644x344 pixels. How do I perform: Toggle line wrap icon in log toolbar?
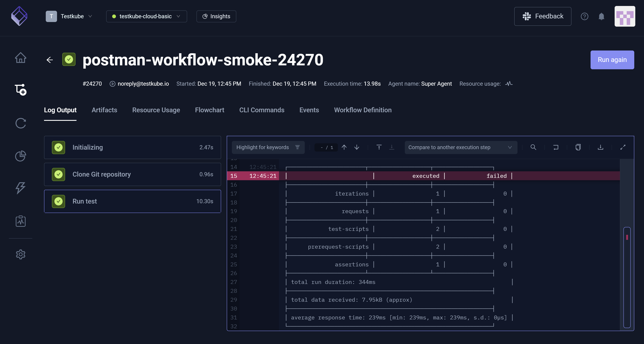pos(556,147)
